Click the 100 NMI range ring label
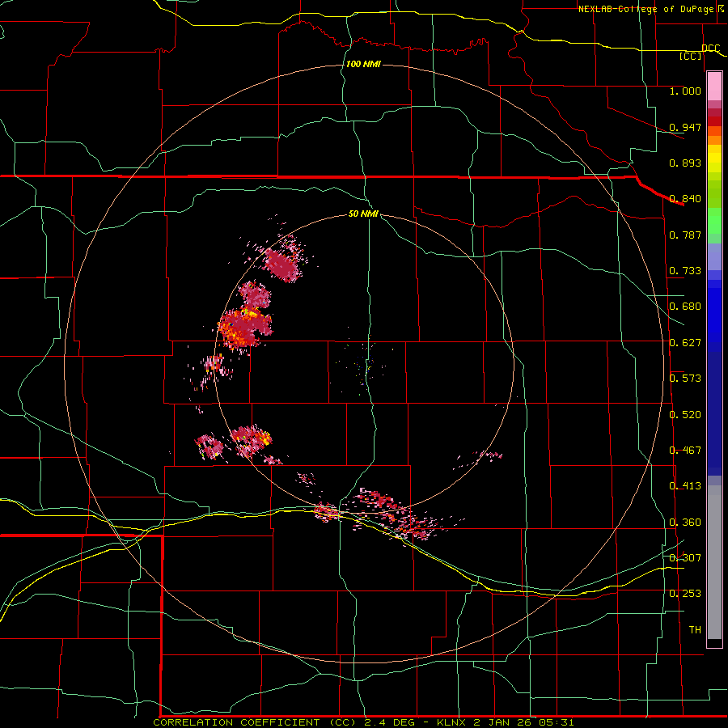 363,64
